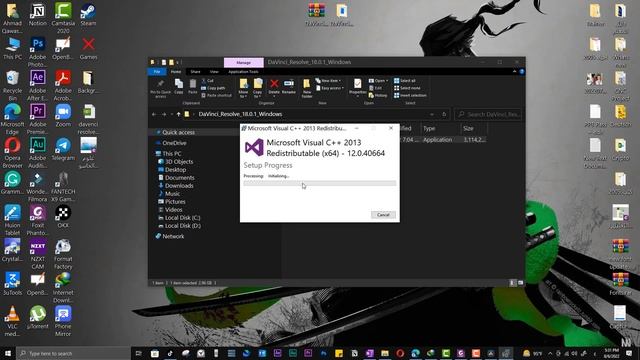Open Local Disk (C:) in navigation pane
The height and width of the screenshot is (360, 640).
pos(182,218)
